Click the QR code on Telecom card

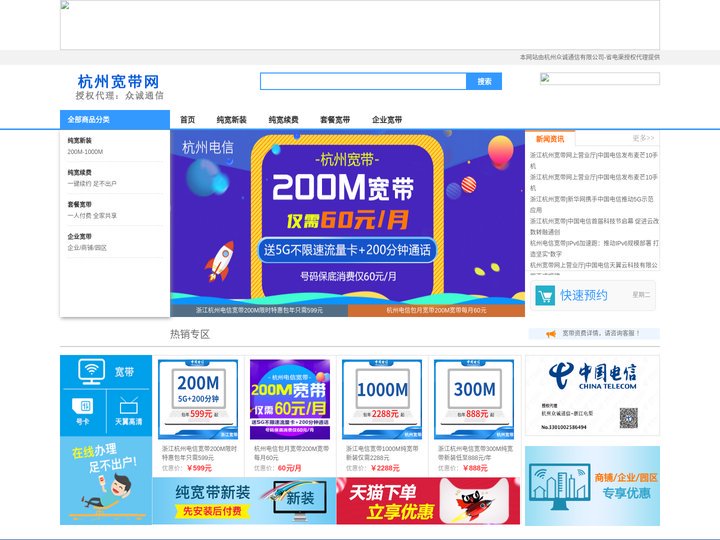pos(629,418)
